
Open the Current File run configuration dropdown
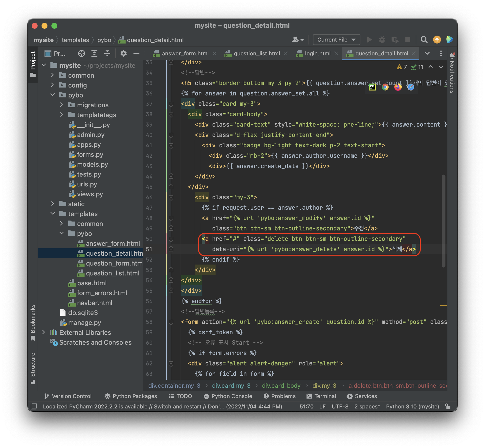pyautogui.click(x=336, y=40)
